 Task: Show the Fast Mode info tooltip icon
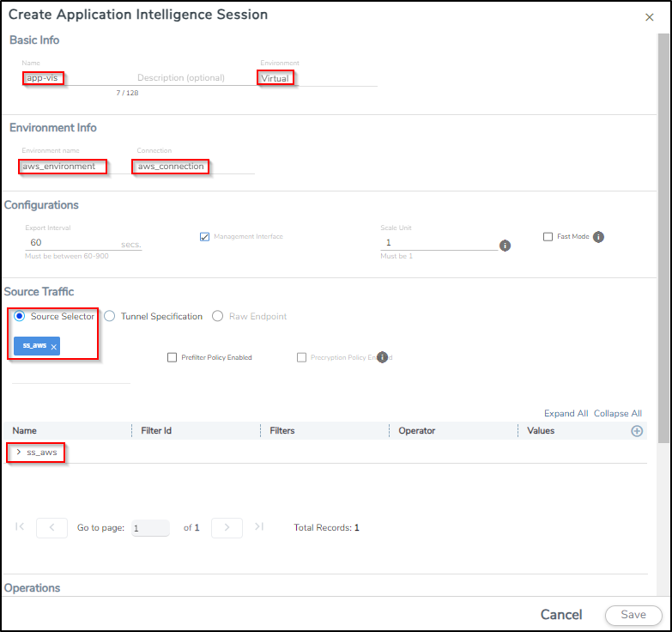(x=598, y=237)
